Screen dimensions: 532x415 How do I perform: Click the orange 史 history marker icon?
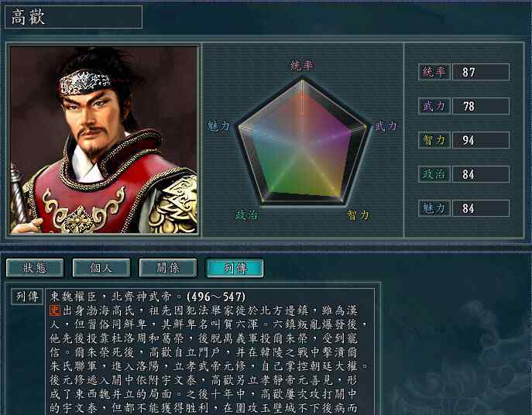pos(55,310)
